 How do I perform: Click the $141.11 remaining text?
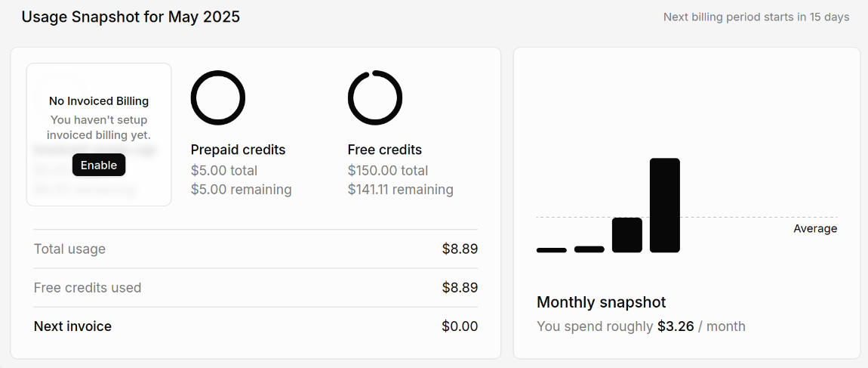(401, 190)
